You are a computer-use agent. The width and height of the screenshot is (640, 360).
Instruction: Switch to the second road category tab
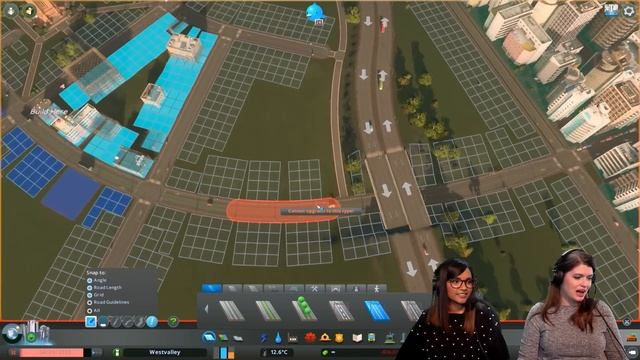coord(232,289)
